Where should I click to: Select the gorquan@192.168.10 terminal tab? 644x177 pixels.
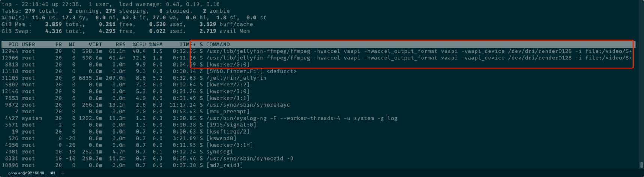(x=32, y=173)
